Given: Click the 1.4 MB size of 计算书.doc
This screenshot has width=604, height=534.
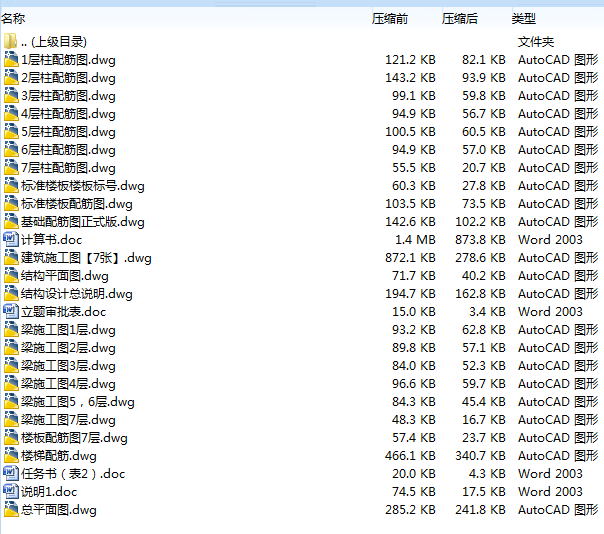Looking at the screenshot, I should pyautogui.click(x=415, y=240).
